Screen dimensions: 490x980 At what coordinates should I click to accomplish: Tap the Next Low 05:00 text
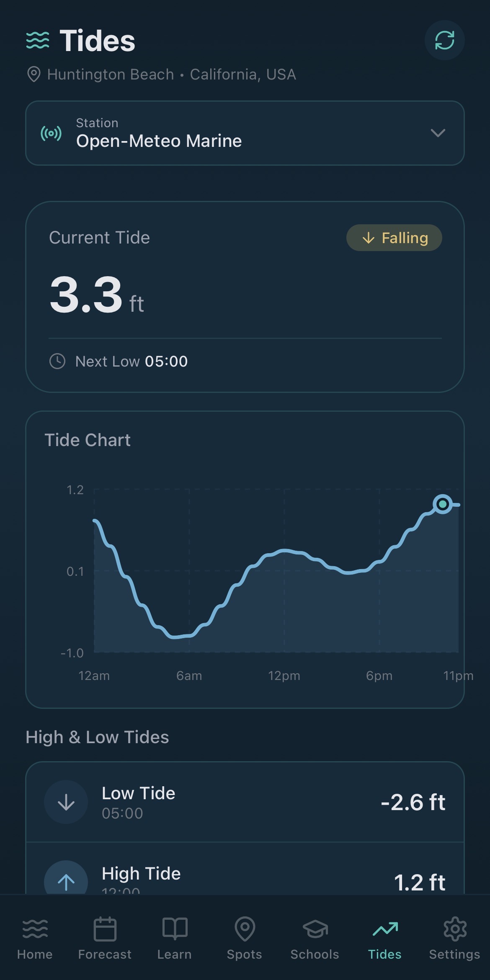pyautogui.click(x=132, y=361)
